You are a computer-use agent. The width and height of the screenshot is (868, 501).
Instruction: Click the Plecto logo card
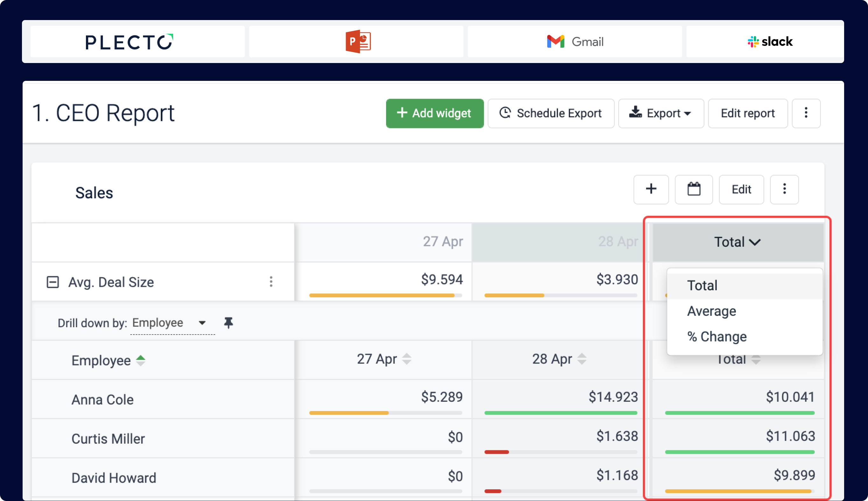click(137, 42)
